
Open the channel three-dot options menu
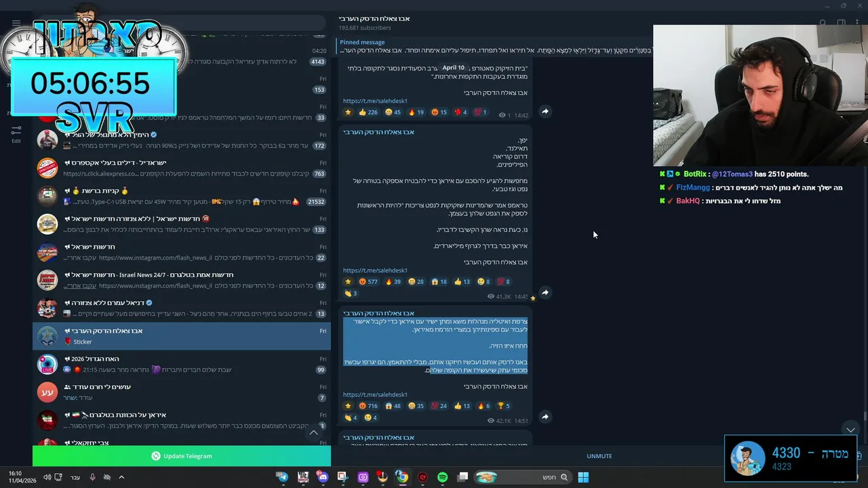tap(858, 23)
